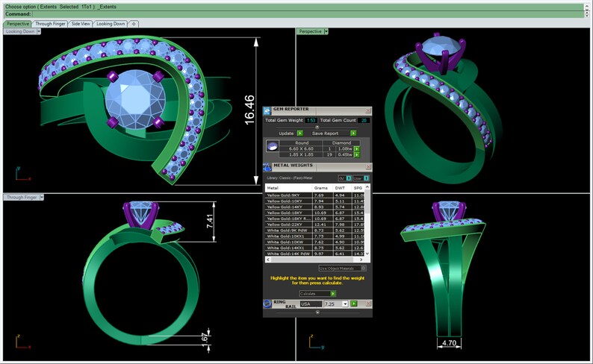Select the Yellow Gold:14KY row
Screen dimensions: 593x364
coord(315,207)
